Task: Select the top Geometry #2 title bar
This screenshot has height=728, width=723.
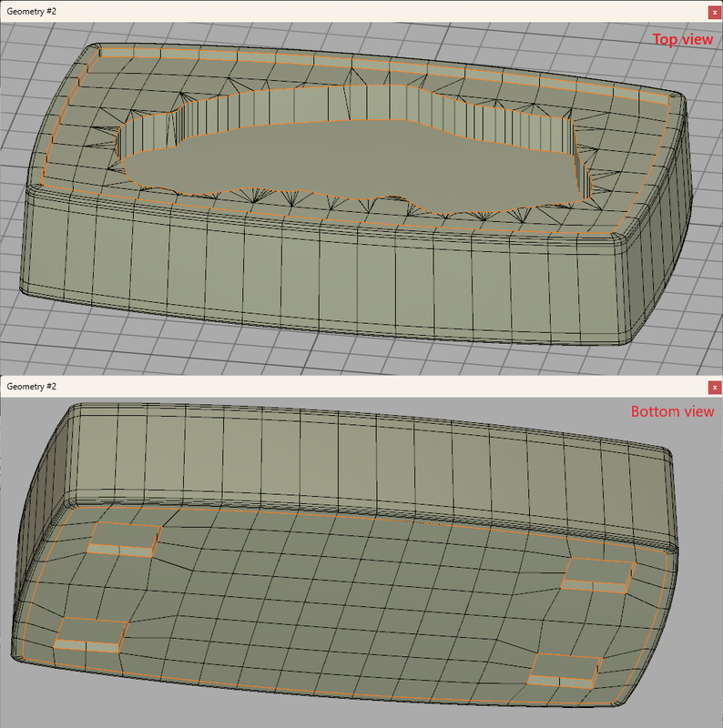Action: 361,12
